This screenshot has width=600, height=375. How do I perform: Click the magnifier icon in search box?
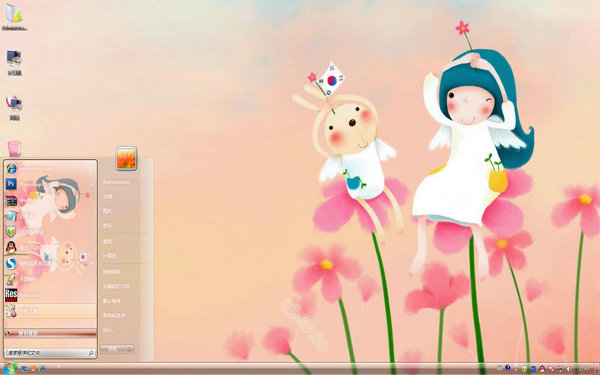click(91, 353)
